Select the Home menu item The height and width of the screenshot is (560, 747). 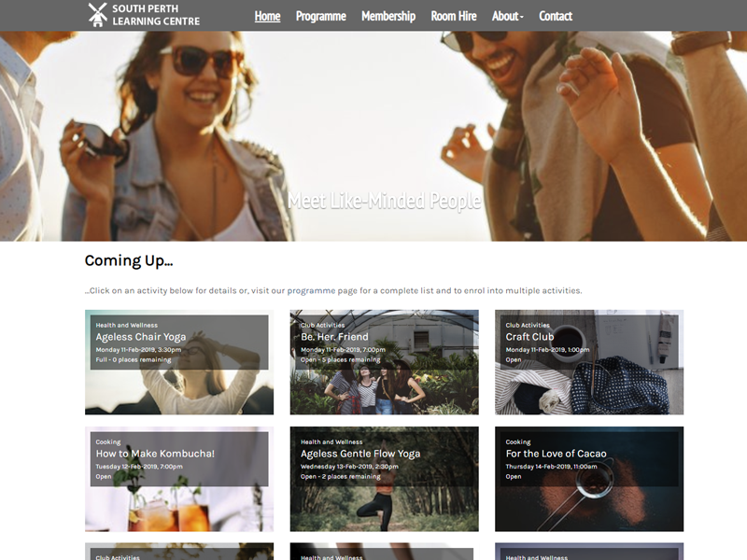click(267, 16)
